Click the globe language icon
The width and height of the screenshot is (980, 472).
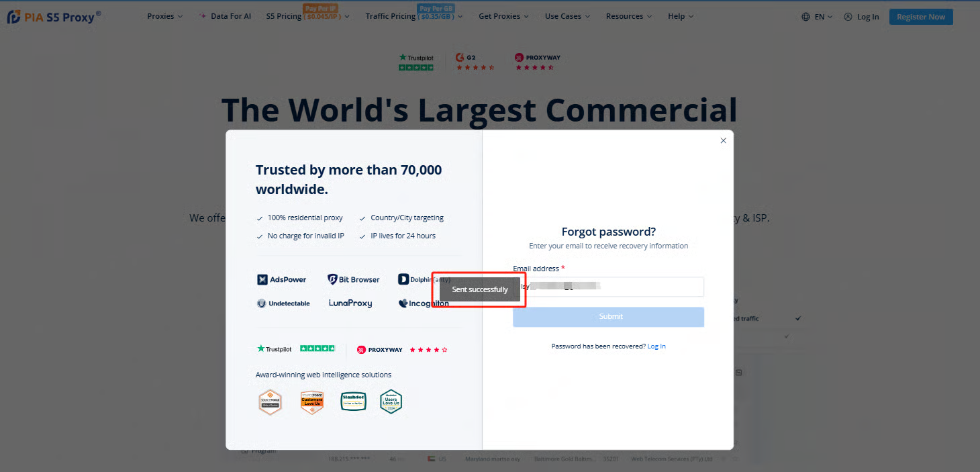(805, 17)
